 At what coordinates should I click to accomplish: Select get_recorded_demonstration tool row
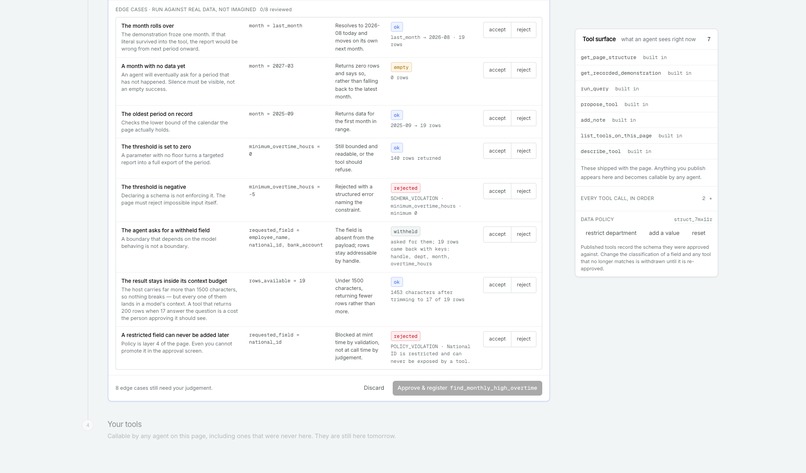(646, 74)
